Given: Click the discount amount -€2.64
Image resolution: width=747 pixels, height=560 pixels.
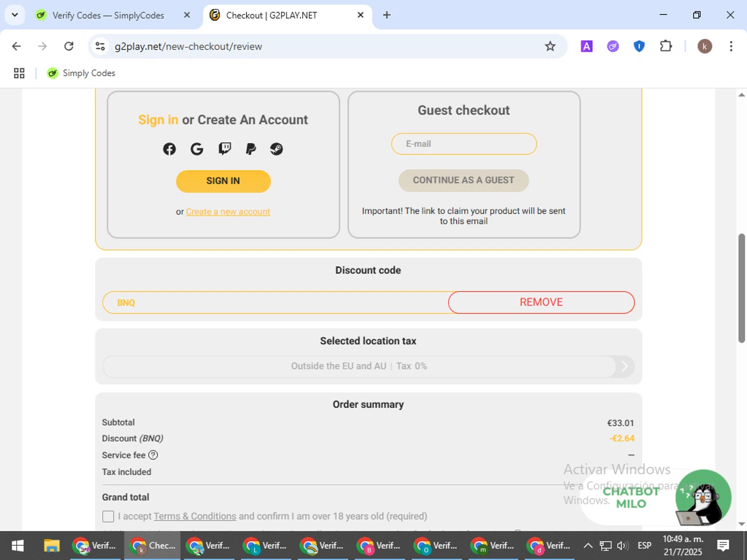Looking at the screenshot, I should tap(622, 439).
